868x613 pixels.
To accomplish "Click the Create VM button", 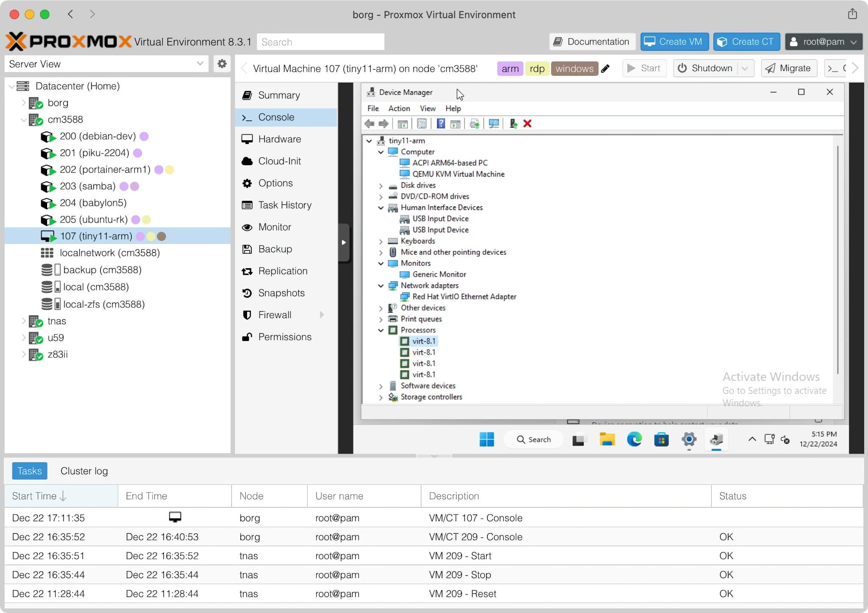I will [x=674, y=42].
